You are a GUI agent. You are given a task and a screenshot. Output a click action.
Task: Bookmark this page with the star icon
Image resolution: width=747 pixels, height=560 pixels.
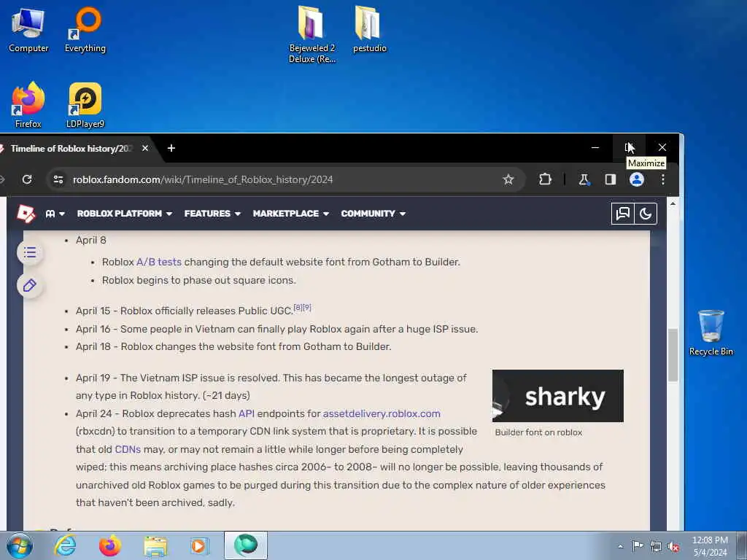[x=508, y=179]
